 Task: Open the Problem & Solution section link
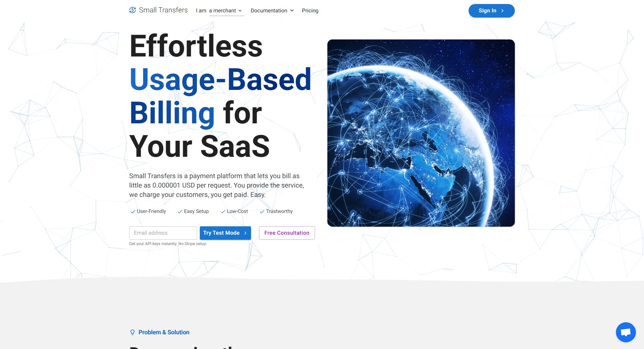tap(164, 332)
